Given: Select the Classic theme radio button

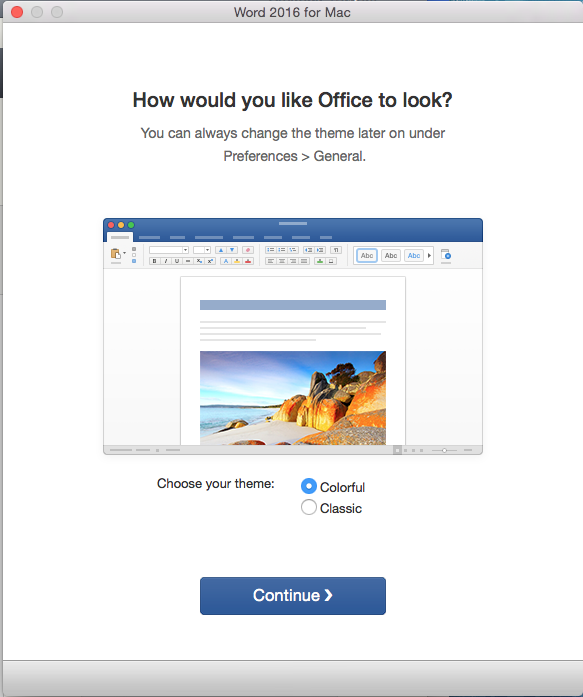Looking at the screenshot, I should click(x=309, y=507).
